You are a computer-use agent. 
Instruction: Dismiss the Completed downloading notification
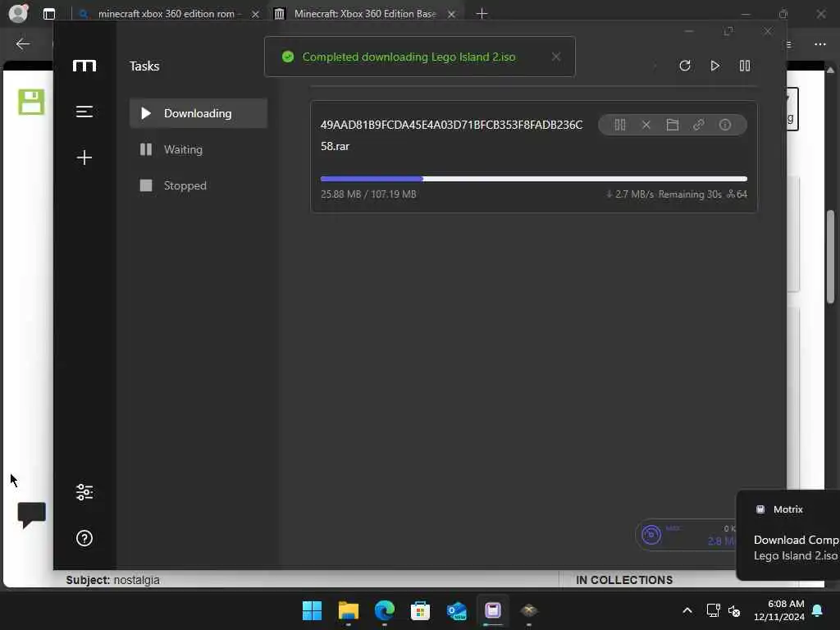pos(556,57)
